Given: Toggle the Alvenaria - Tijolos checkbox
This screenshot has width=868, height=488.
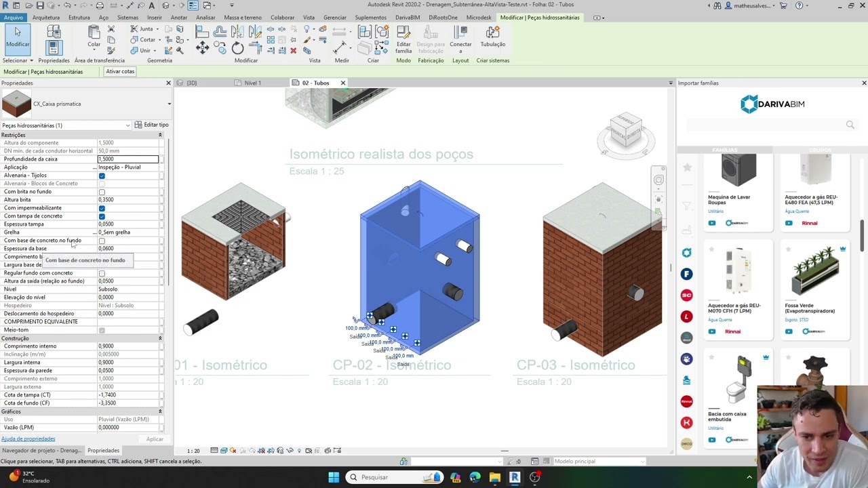Looking at the screenshot, I should click(102, 176).
